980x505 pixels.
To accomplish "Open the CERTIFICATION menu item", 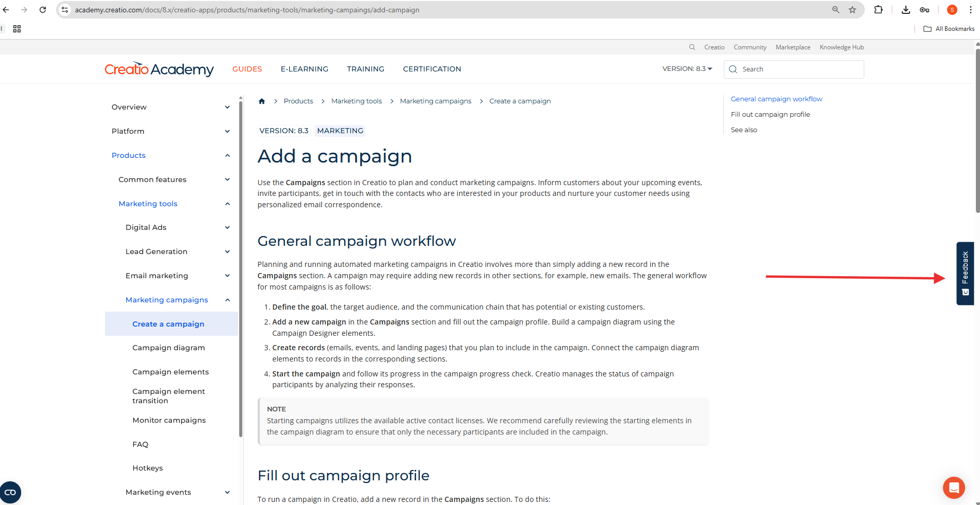I will 432,69.
